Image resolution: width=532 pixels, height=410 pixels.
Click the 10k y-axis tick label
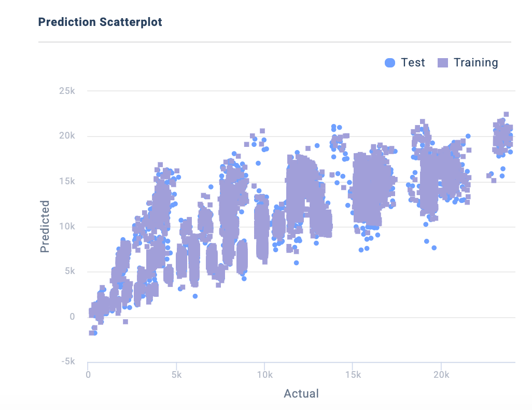[67, 226]
